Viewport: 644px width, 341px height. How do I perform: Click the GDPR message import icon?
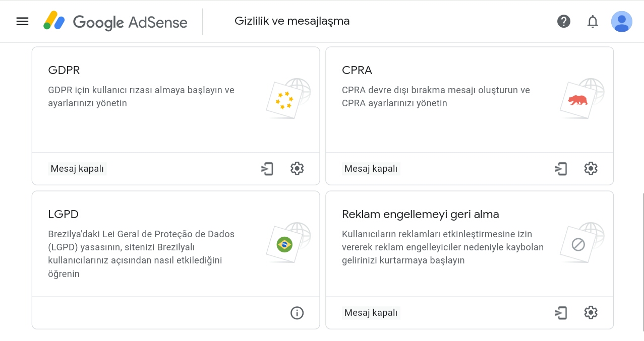(x=267, y=169)
